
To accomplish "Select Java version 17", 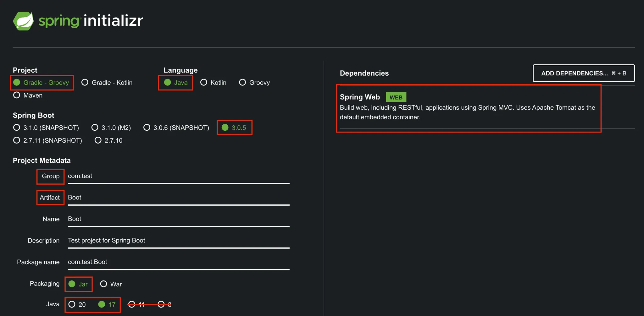I will coord(107,304).
